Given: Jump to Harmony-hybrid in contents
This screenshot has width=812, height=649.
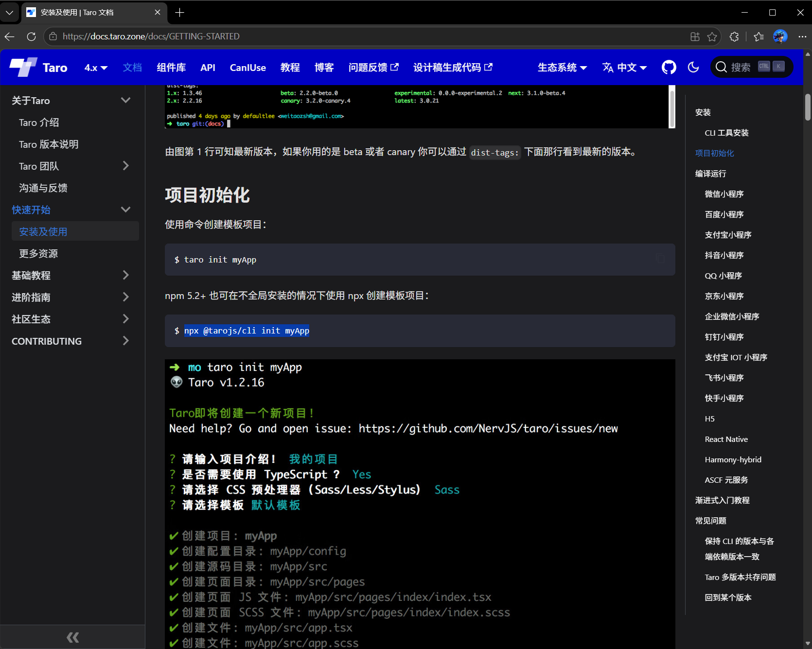Looking at the screenshot, I should [x=733, y=459].
